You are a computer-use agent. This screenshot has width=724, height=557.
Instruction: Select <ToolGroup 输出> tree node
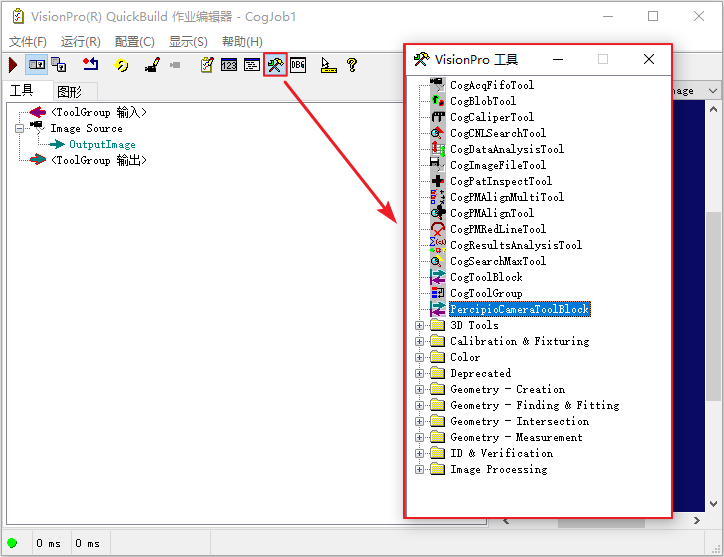coord(99,160)
